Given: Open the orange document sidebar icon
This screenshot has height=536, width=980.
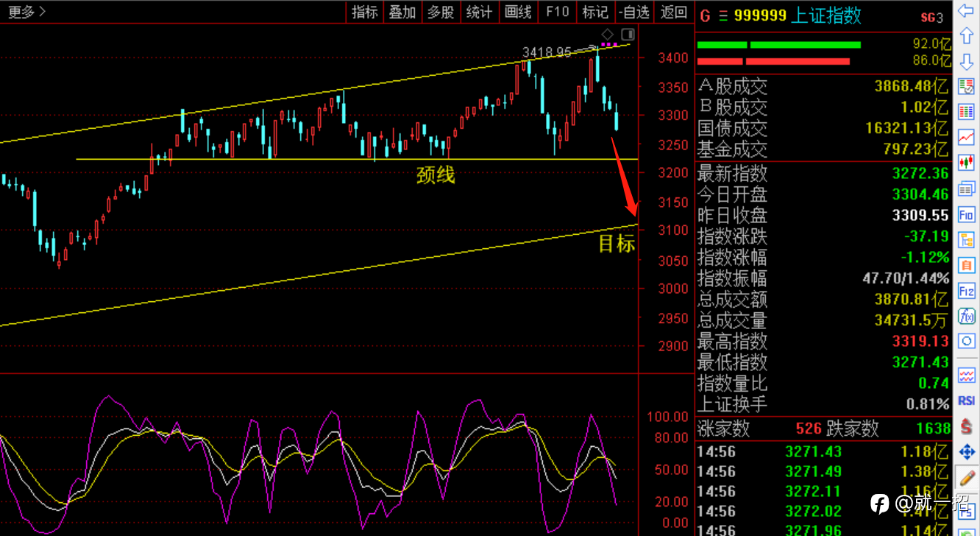Looking at the screenshot, I should [966, 265].
